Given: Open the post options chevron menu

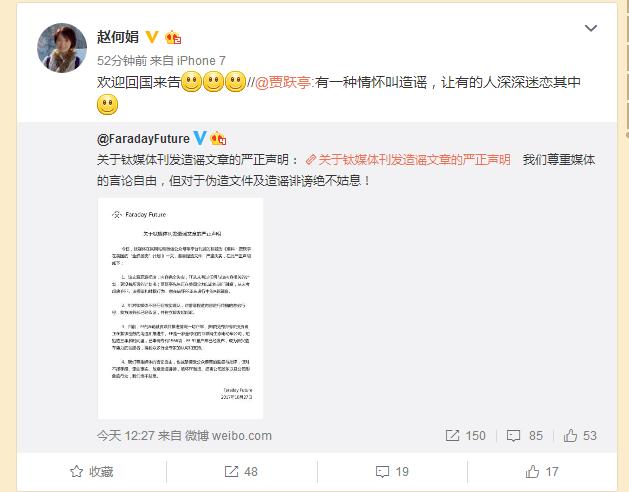Looking at the screenshot, I should point(590,28).
